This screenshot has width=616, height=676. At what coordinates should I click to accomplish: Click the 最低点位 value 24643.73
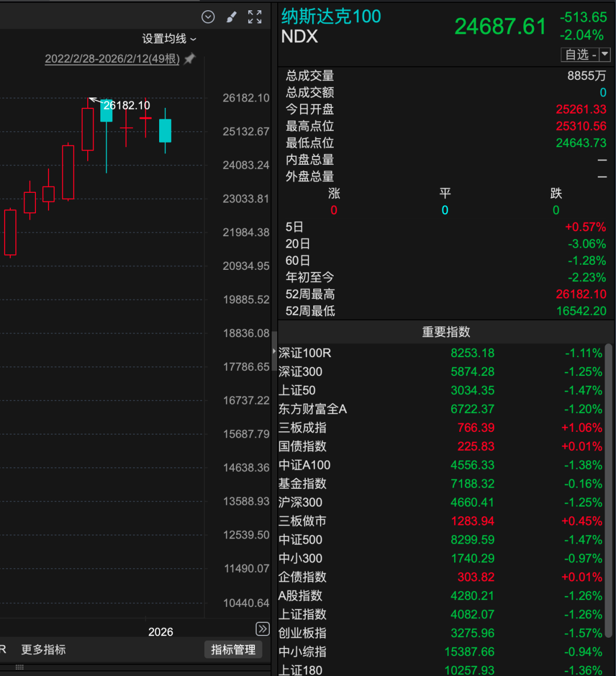click(x=581, y=143)
